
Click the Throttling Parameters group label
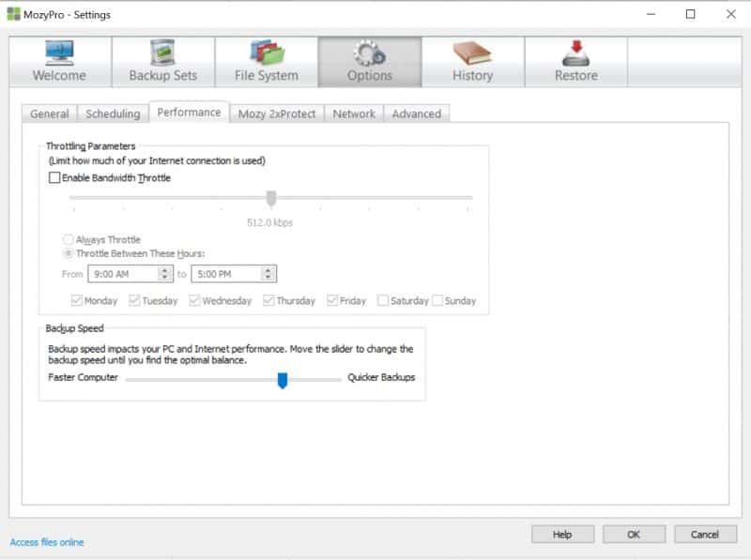click(x=90, y=146)
